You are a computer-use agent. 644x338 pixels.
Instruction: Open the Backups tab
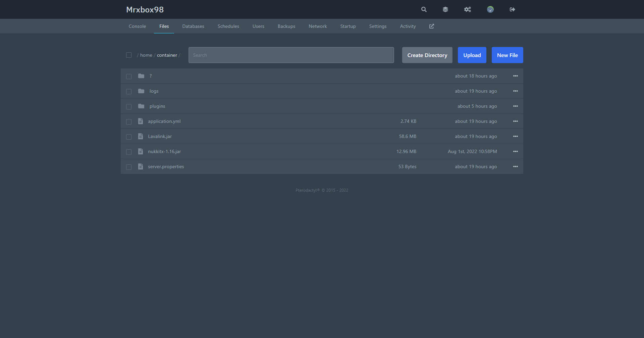coord(286,26)
